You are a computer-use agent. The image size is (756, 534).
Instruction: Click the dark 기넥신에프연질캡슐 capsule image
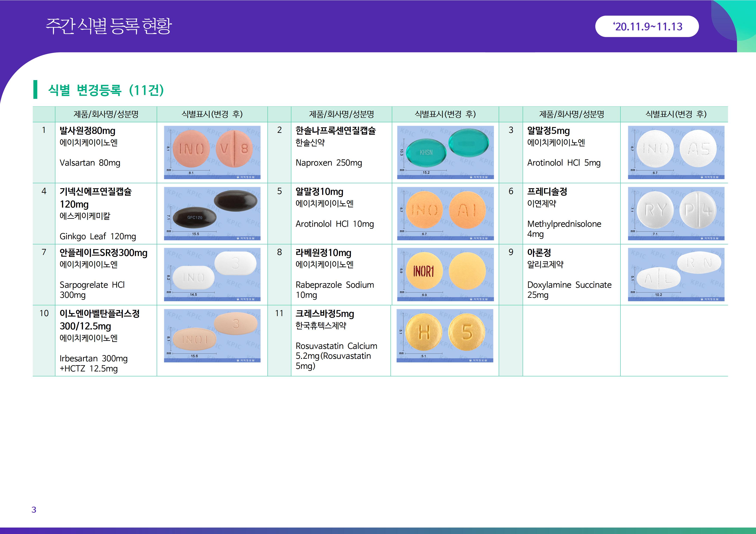(x=212, y=213)
